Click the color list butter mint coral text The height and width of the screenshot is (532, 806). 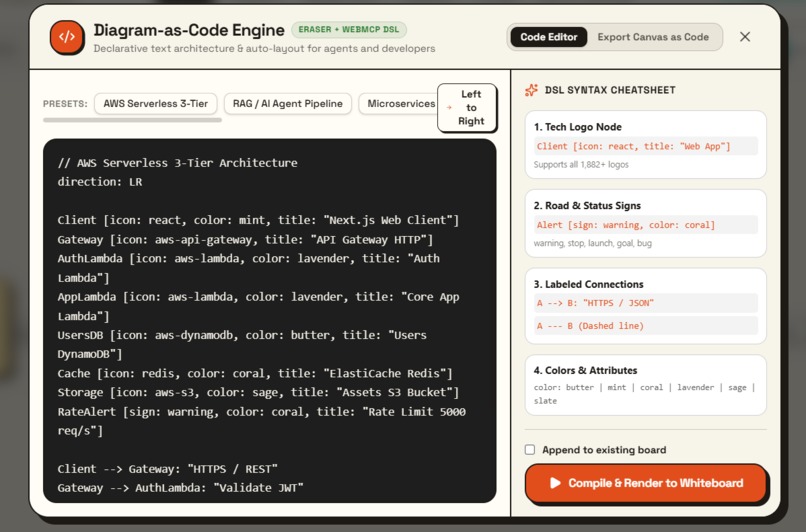click(644, 394)
